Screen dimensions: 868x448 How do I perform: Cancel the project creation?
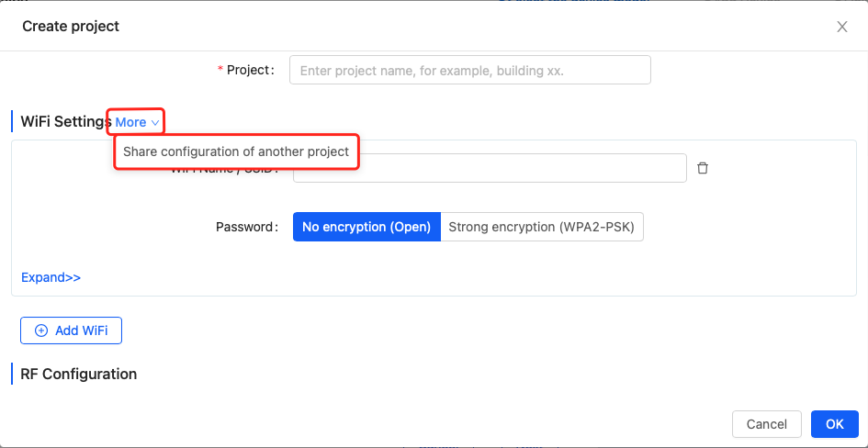click(x=767, y=424)
